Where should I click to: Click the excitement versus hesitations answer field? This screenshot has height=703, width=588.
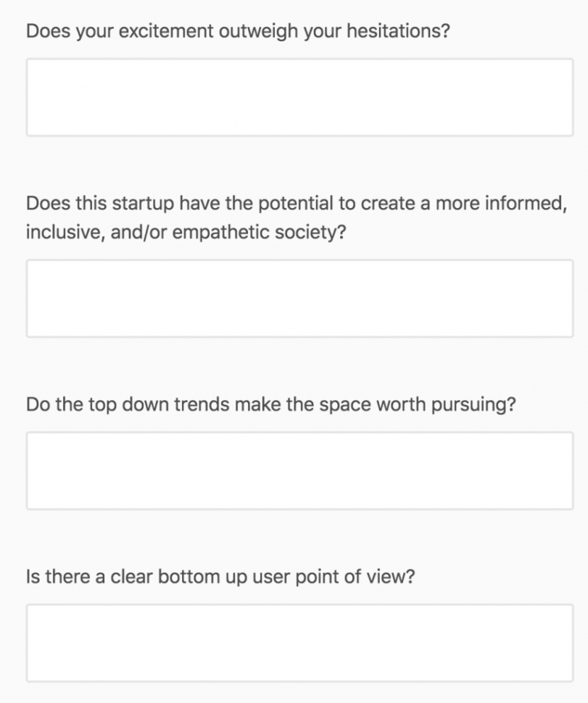[299, 97]
